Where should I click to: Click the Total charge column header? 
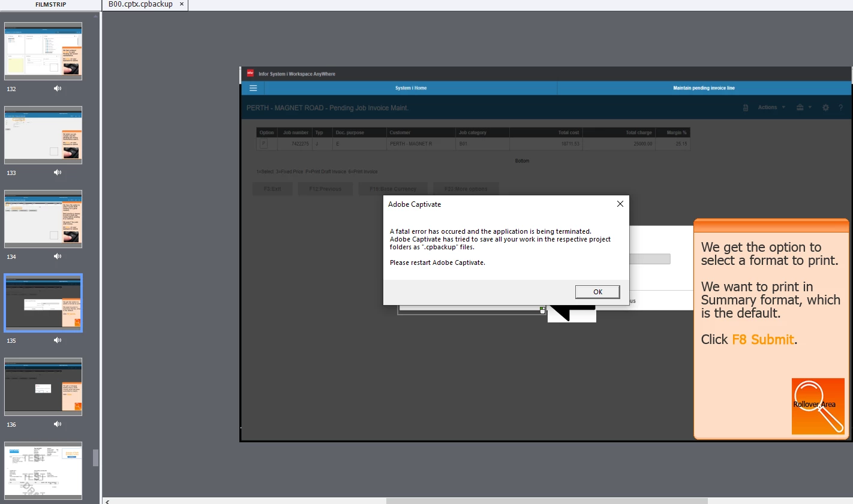pos(618,132)
